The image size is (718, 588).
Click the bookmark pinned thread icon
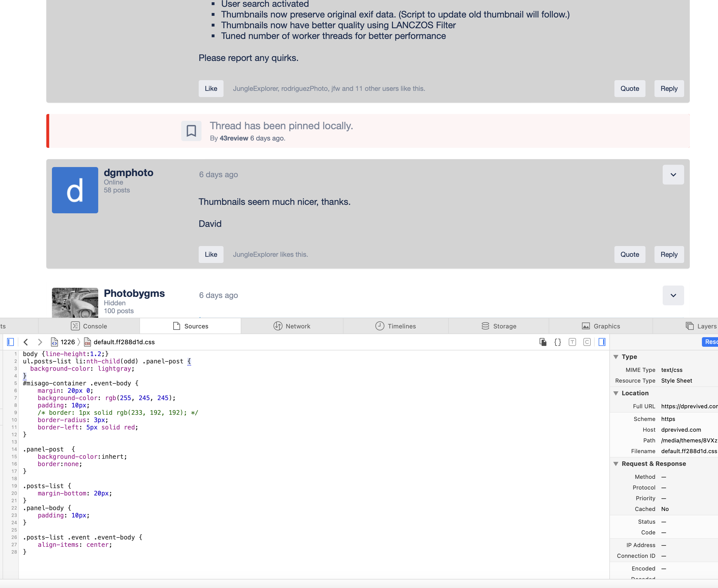pos(191,131)
